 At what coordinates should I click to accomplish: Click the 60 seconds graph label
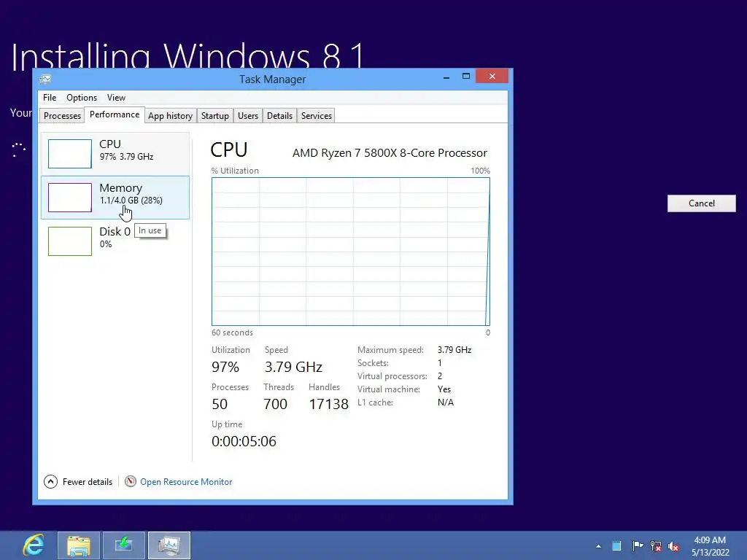[x=232, y=332]
